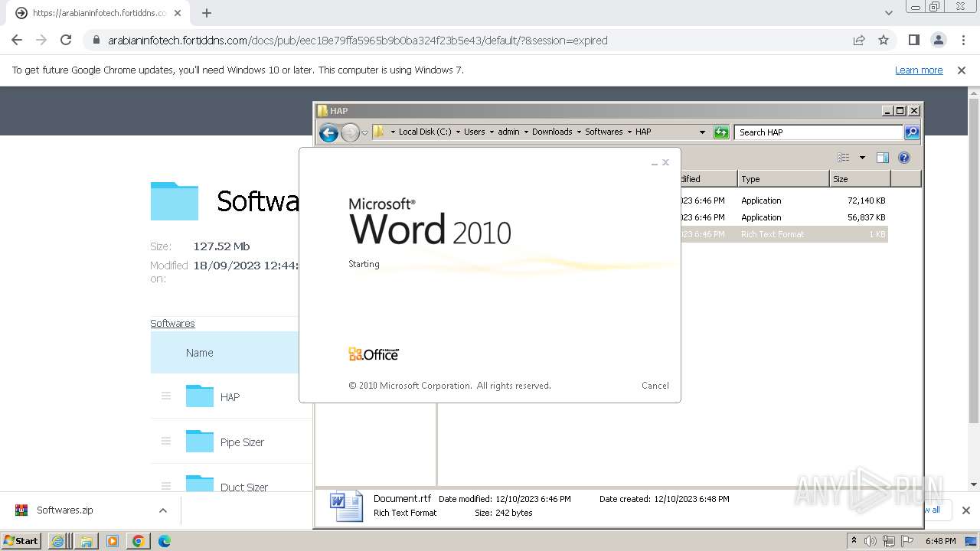Open Chrome's three-dot menu
Image resolution: width=980 pixels, height=551 pixels.
[963, 40]
